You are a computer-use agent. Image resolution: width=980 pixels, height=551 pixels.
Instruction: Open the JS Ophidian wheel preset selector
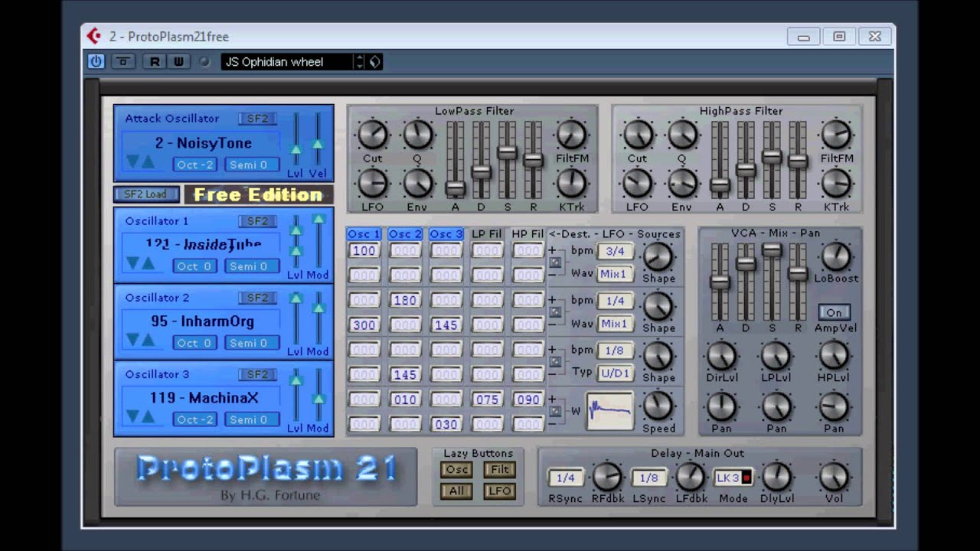[x=287, y=62]
